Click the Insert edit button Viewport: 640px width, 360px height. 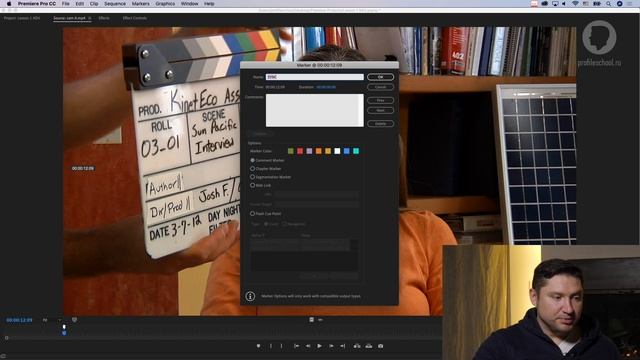(x=357, y=346)
